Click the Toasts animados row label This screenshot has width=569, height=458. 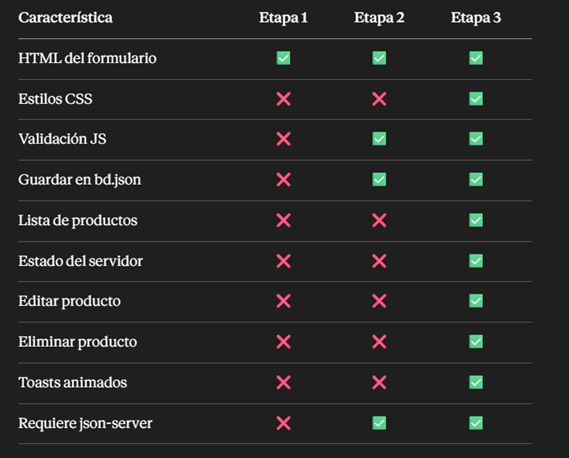tap(73, 383)
